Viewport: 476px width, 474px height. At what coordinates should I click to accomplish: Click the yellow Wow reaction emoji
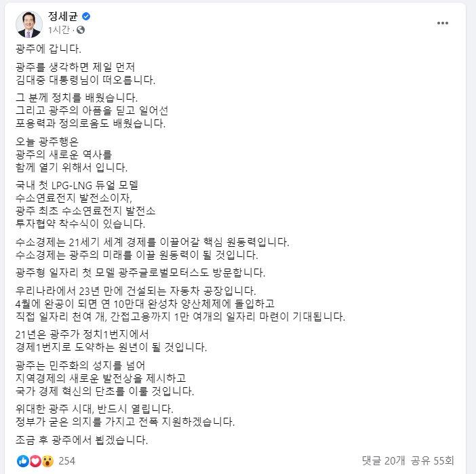coord(47,461)
